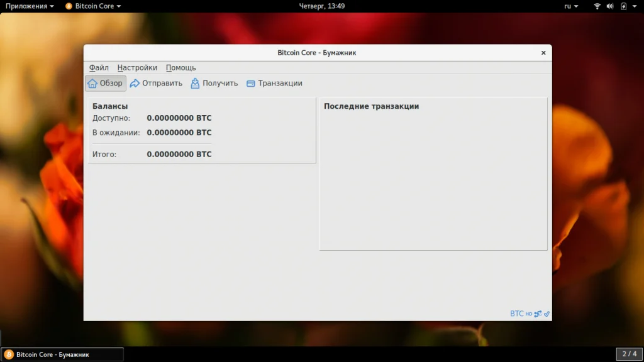Show the Транзакции transactions list
The height and width of the screenshot is (362, 644).
click(x=274, y=84)
